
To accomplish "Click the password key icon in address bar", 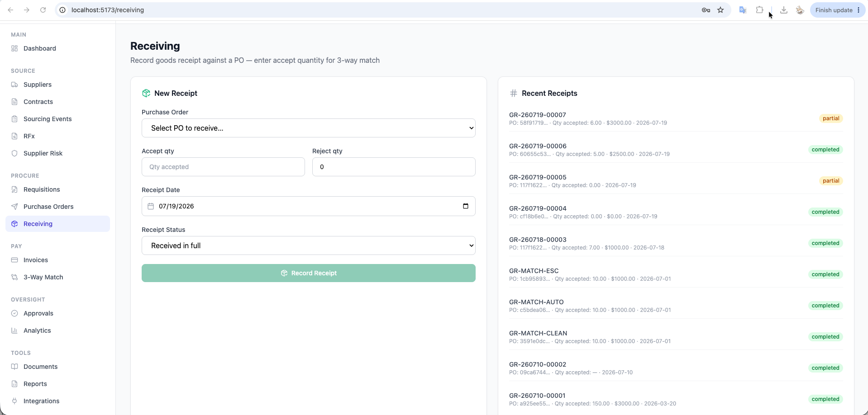I will 706,10.
